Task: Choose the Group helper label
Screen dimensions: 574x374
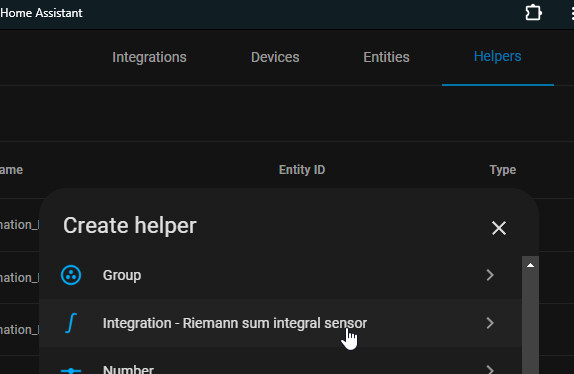Action: [x=122, y=275]
